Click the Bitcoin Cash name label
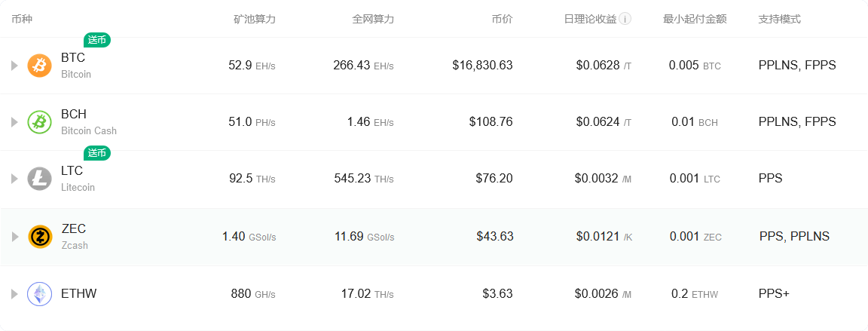Screen dimensions: 868x331 (89, 131)
